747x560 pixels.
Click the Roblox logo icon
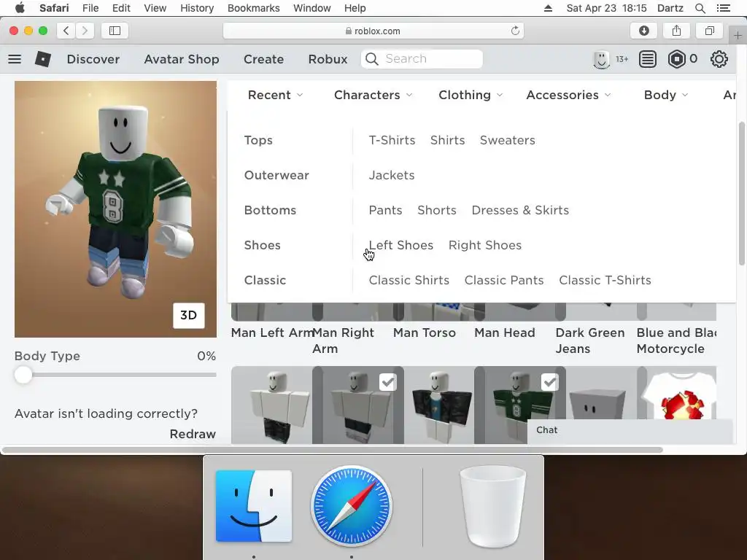pyautogui.click(x=43, y=59)
